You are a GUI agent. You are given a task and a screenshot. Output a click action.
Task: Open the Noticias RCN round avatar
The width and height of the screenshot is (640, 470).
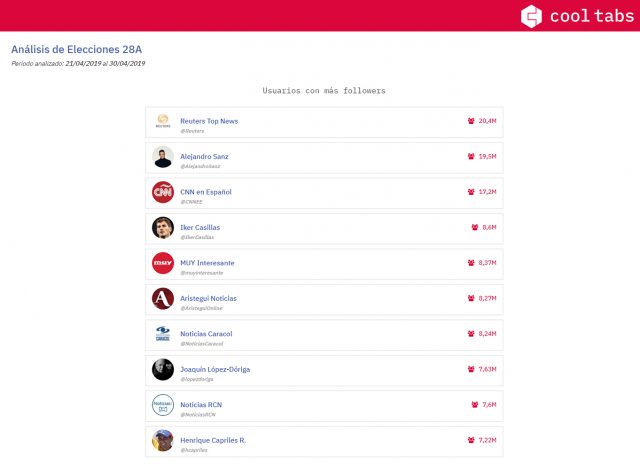163,405
